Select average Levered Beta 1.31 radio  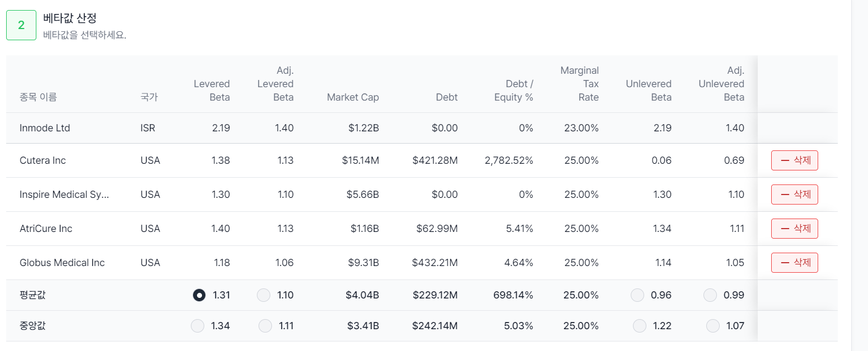[199, 295]
